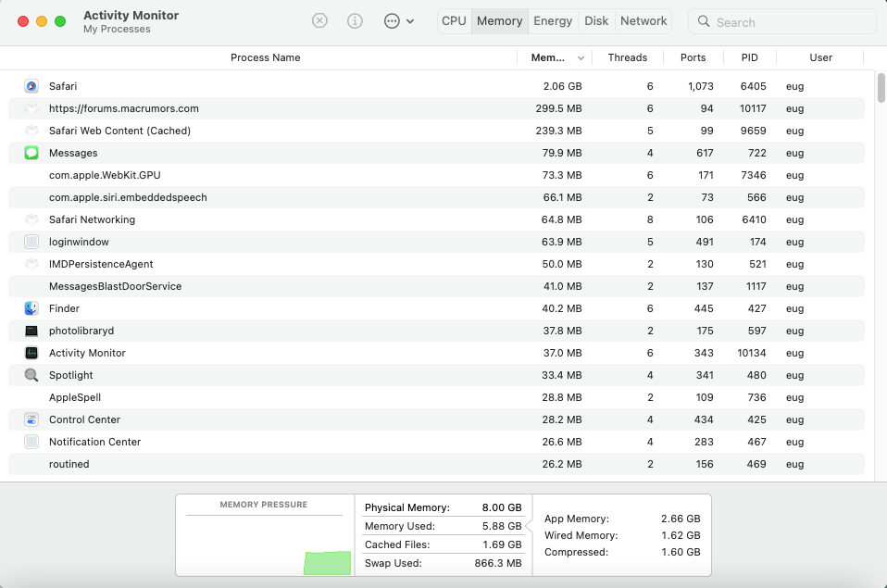This screenshot has width=887, height=588.
Task: Select the Network tab
Action: 643,20
